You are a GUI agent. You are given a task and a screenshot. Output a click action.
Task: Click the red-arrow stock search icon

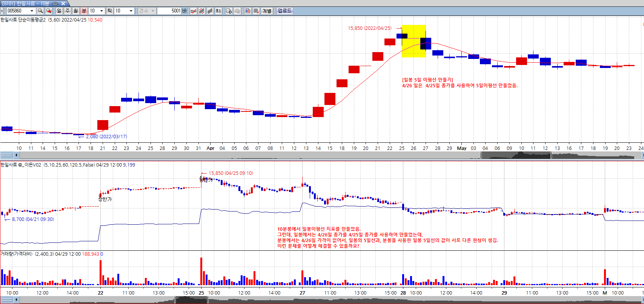[x=49, y=11]
